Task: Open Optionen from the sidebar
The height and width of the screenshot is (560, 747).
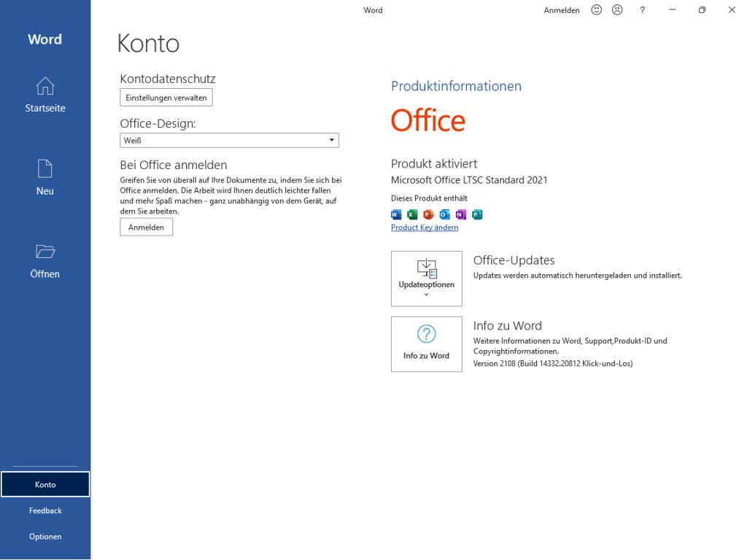Action: point(45,537)
